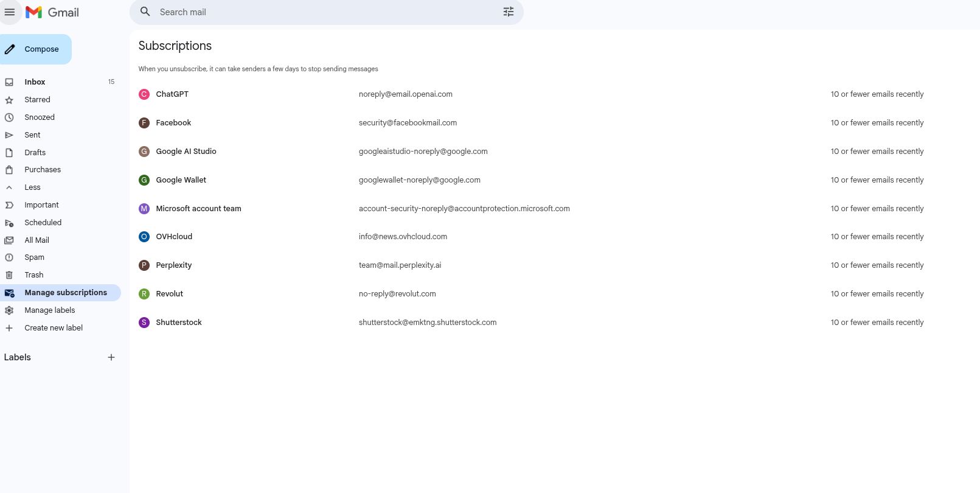Open the Spam folder
The height and width of the screenshot is (493, 980).
click(x=34, y=257)
